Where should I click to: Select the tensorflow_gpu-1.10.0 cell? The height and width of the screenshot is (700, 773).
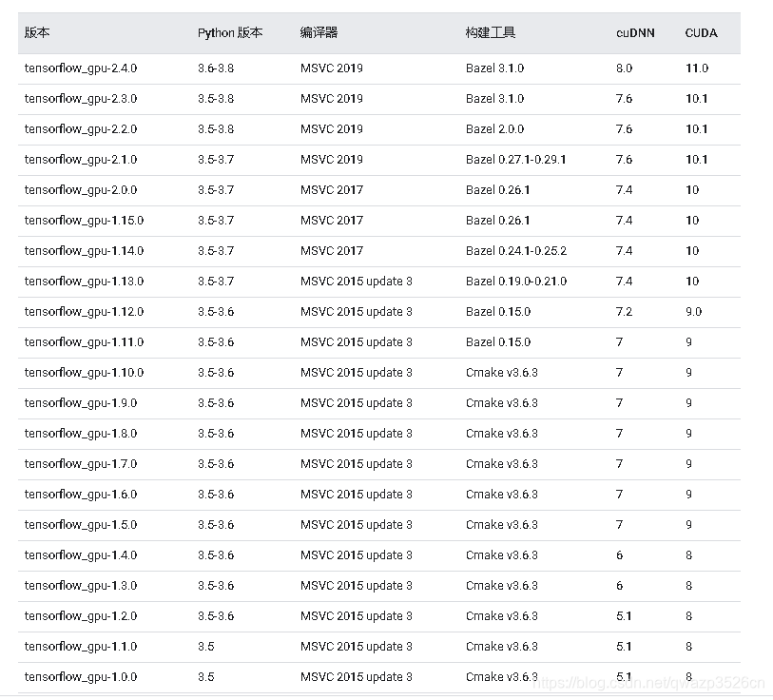[x=85, y=373]
